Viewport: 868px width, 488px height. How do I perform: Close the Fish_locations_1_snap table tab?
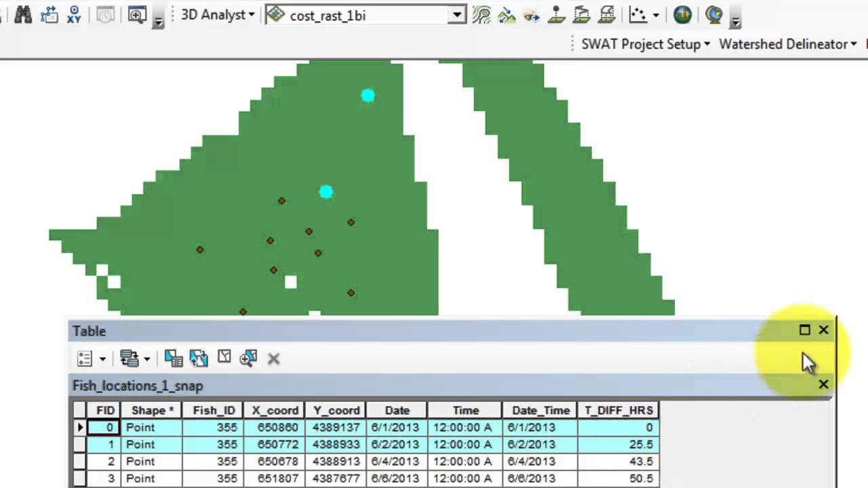pos(823,384)
